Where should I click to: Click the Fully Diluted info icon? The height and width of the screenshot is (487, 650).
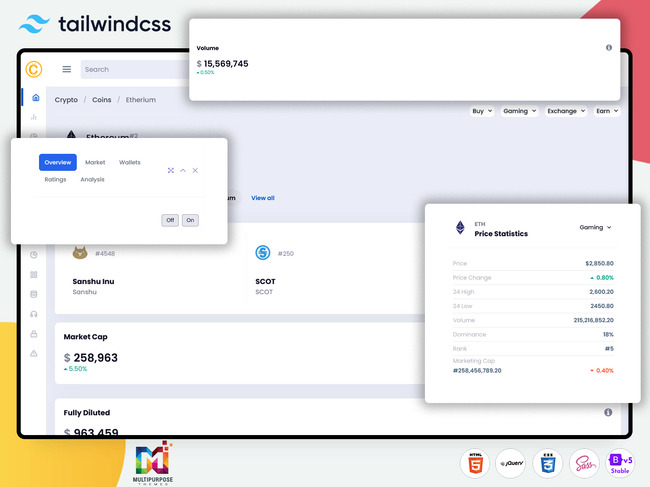point(608,412)
